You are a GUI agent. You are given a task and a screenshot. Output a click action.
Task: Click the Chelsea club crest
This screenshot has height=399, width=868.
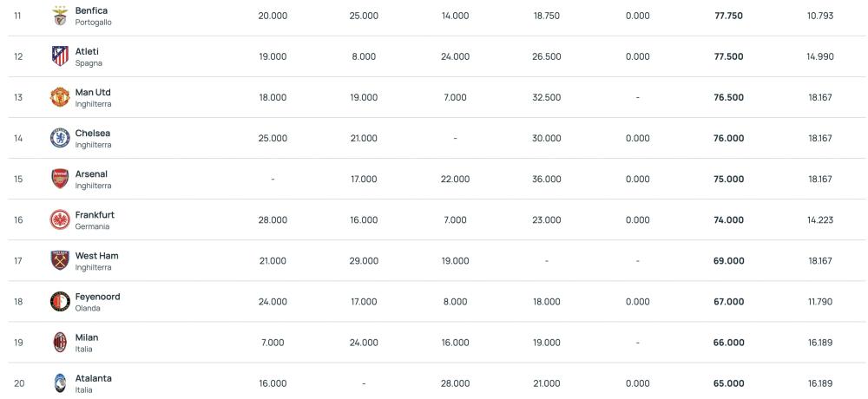[x=60, y=138]
